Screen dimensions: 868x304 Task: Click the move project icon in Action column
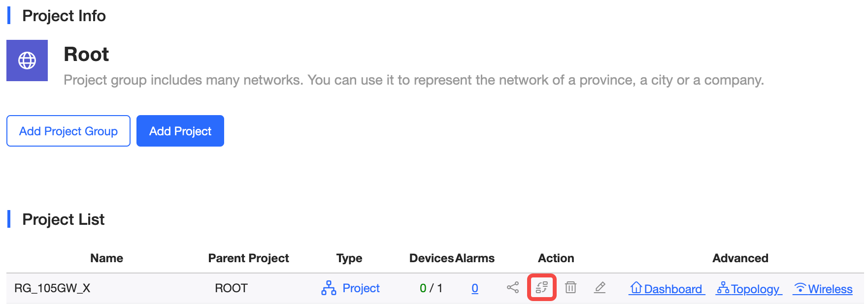(x=542, y=288)
